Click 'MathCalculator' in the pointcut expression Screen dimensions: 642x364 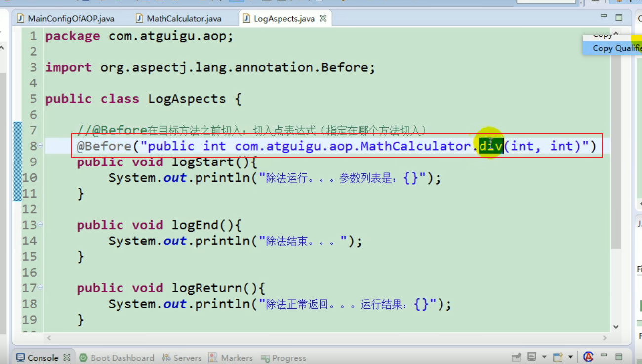[416, 146]
